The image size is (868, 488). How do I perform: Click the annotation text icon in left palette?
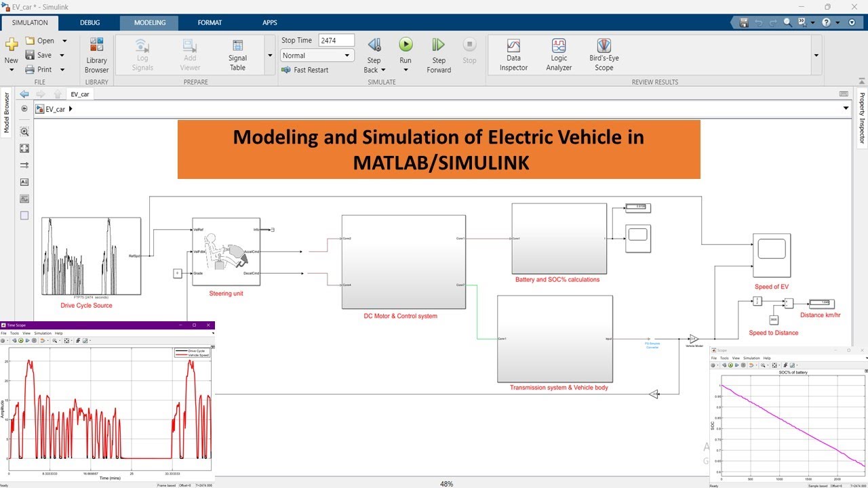pyautogui.click(x=24, y=182)
